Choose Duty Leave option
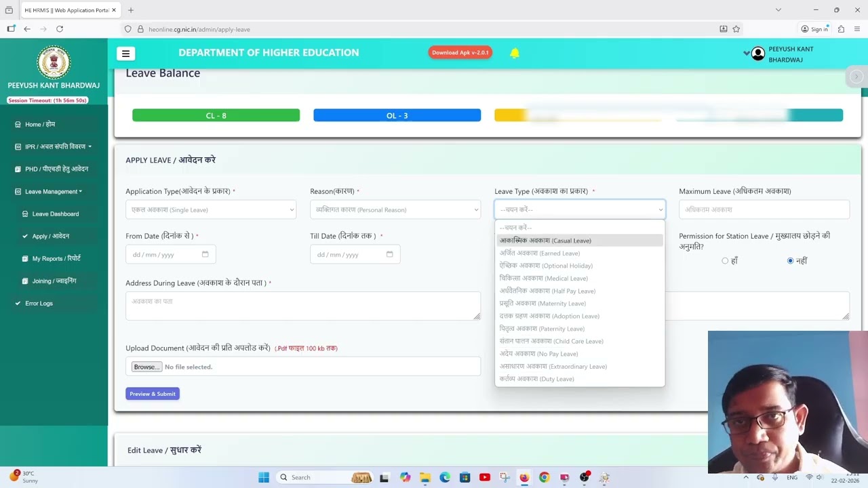Screen dimensions: 868x488 (580, 379)
